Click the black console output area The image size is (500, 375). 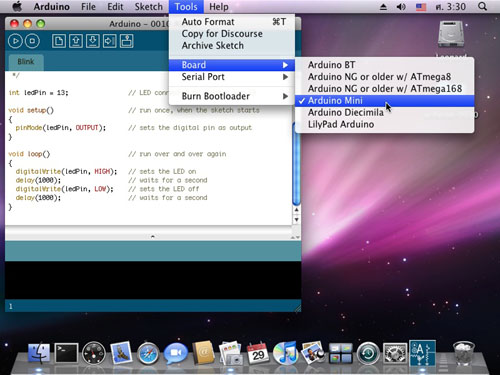[x=153, y=280]
